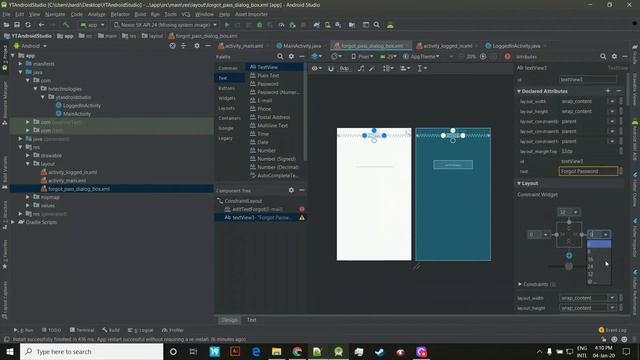This screenshot has height=360, width=640.
Task: Click the magnifier Search Everywhere icon in main toolbar
Action: (x=377, y=25)
